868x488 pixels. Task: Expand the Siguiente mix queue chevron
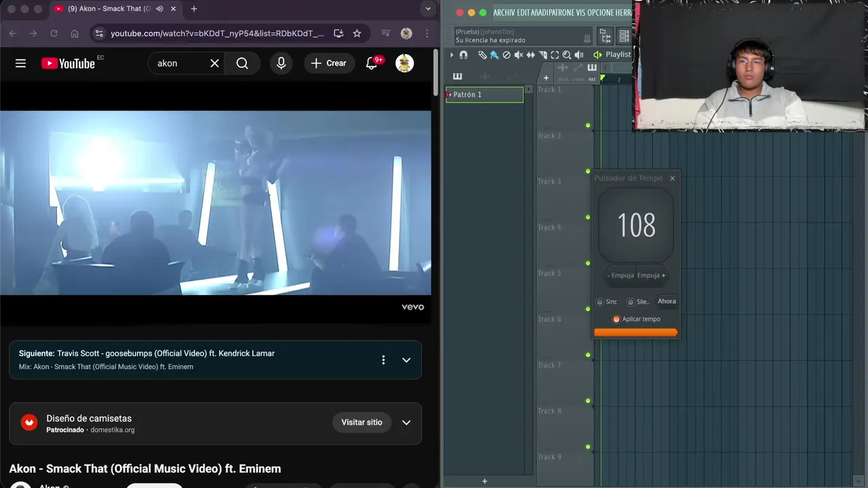pyautogui.click(x=406, y=360)
